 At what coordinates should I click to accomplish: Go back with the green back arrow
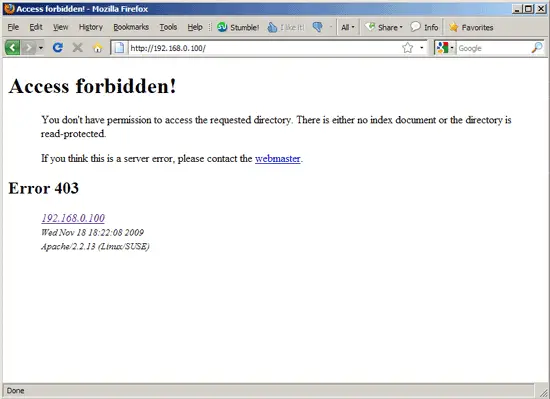[12, 47]
